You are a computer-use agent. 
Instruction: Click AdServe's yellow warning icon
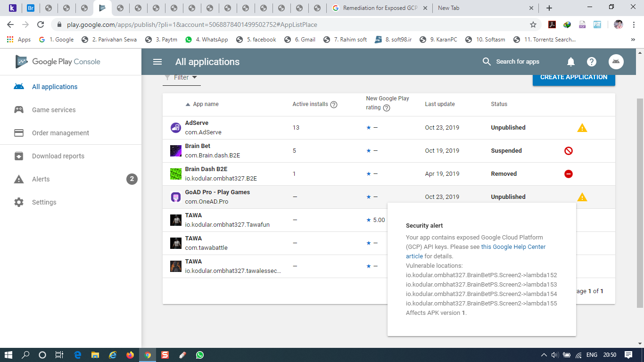pyautogui.click(x=582, y=128)
